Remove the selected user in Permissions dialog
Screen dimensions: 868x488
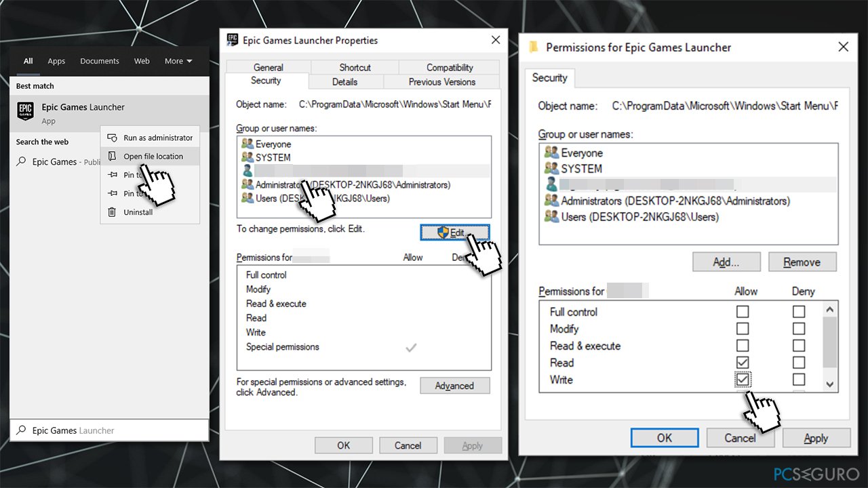(x=802, y=262)
